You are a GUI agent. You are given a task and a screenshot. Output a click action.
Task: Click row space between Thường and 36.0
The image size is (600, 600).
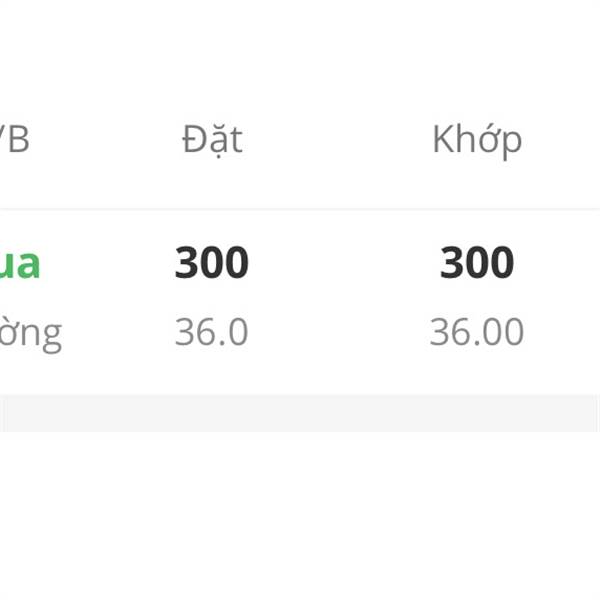pos(119,332)
